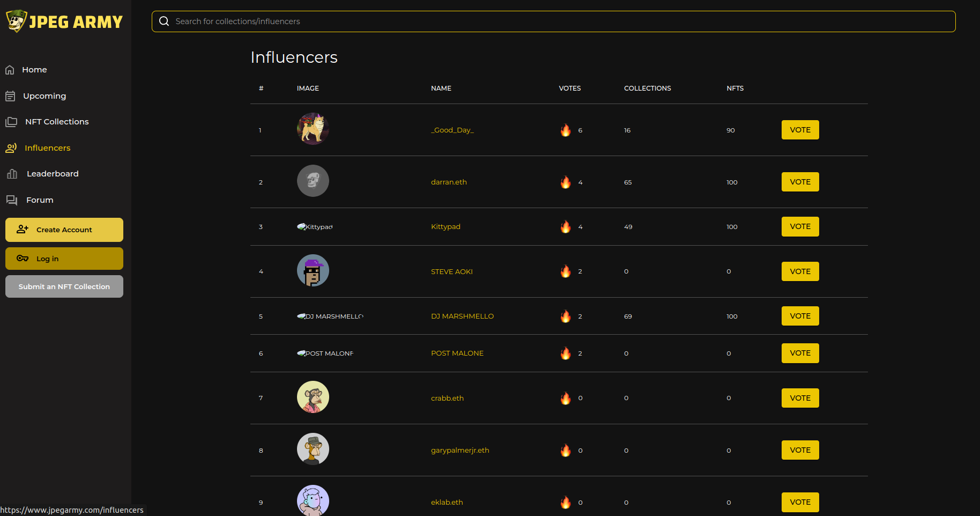The width and height of the screenshot is (980, 516).
Task: Open the Influencers sidebar menu item
Action: point(47,148)
